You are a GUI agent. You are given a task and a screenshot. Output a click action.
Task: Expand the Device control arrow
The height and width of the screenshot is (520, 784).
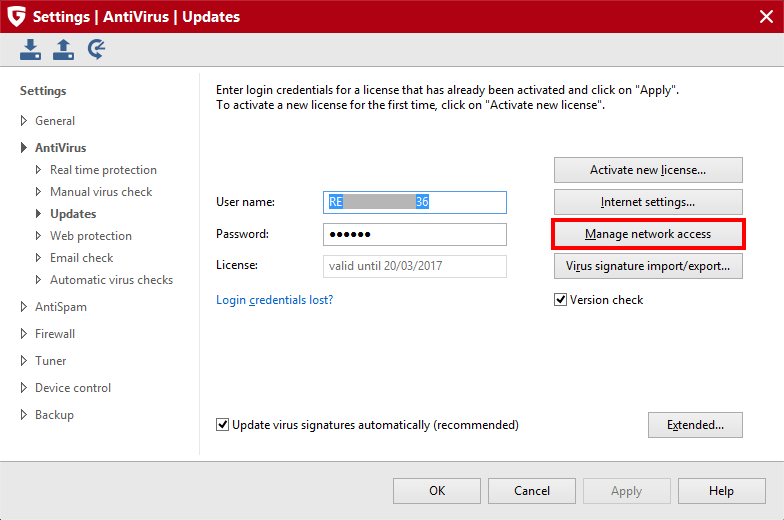pyautogui.click(x=24, y=388)
